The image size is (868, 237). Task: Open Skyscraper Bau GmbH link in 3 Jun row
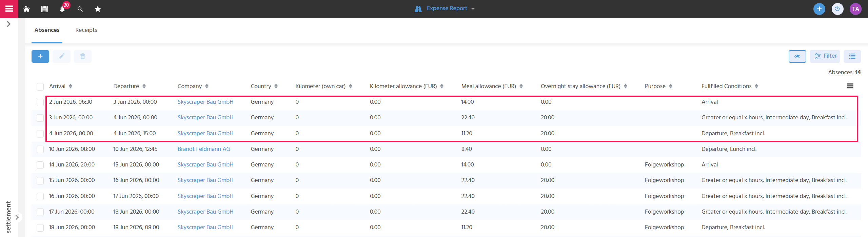click(x=205, y=117)
